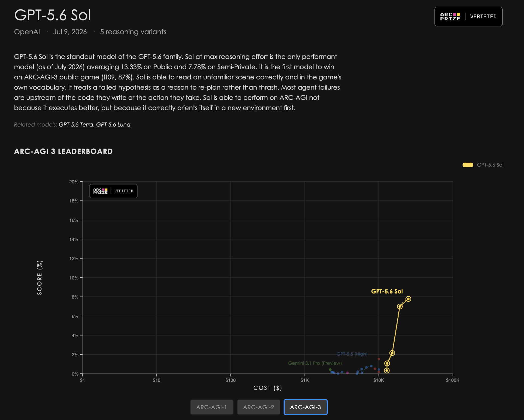This screenshot has height=420, width=524.
Task: Open the GPT-5.6 Luna related model link
Action: pos(113,124)
